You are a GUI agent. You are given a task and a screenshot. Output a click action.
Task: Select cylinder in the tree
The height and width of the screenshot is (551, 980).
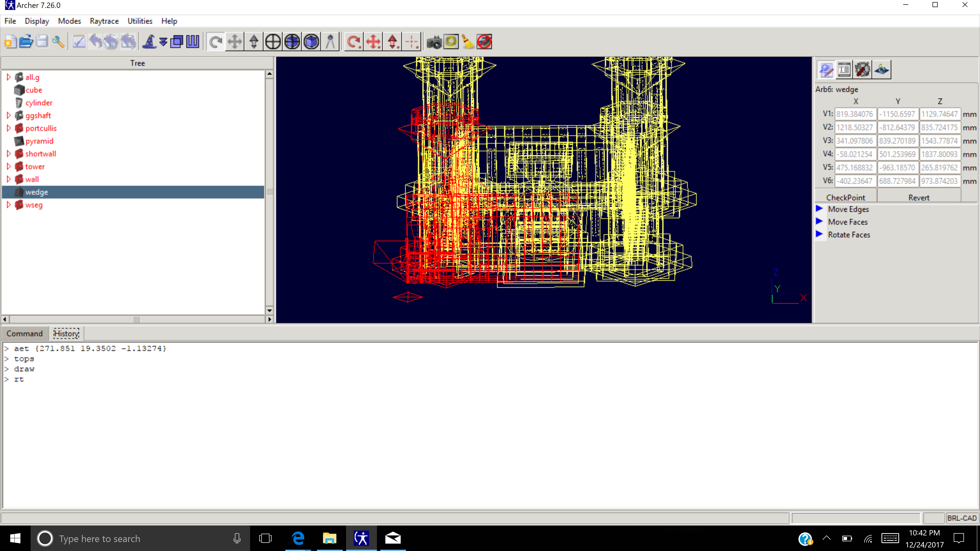pyautogui.click(x=39, y=103)
